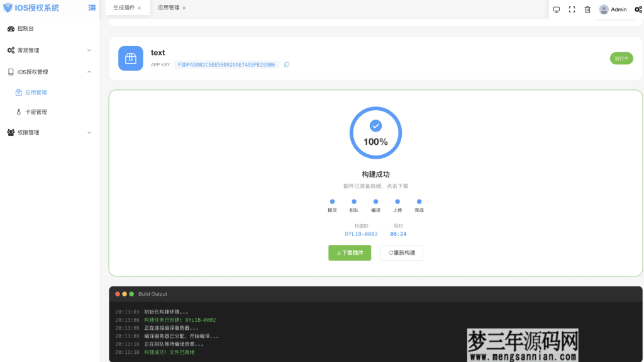Copy the APP KEY with the copy icon

287,65
